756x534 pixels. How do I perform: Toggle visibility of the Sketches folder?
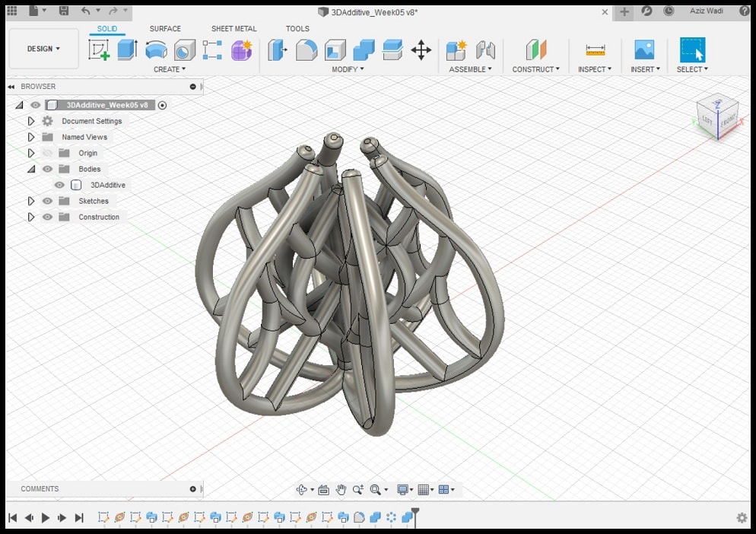[x=47, y=201]
